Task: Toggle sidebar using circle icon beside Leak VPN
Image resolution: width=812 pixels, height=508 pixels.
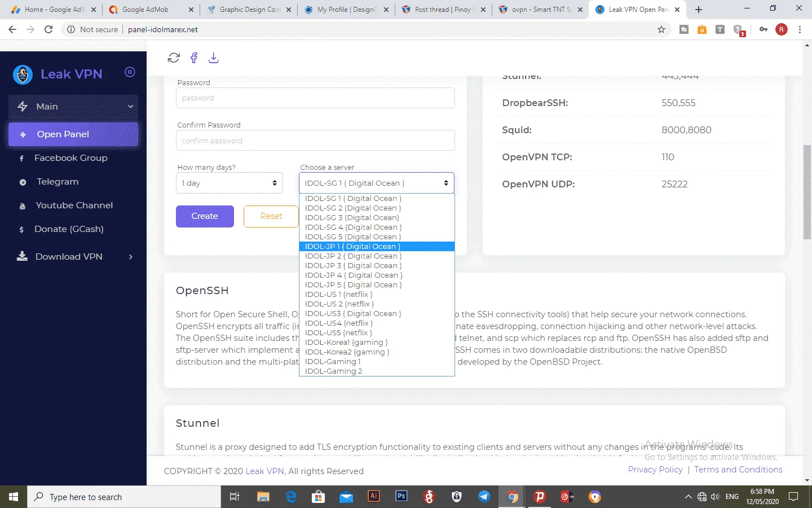Action: [130, 72]
